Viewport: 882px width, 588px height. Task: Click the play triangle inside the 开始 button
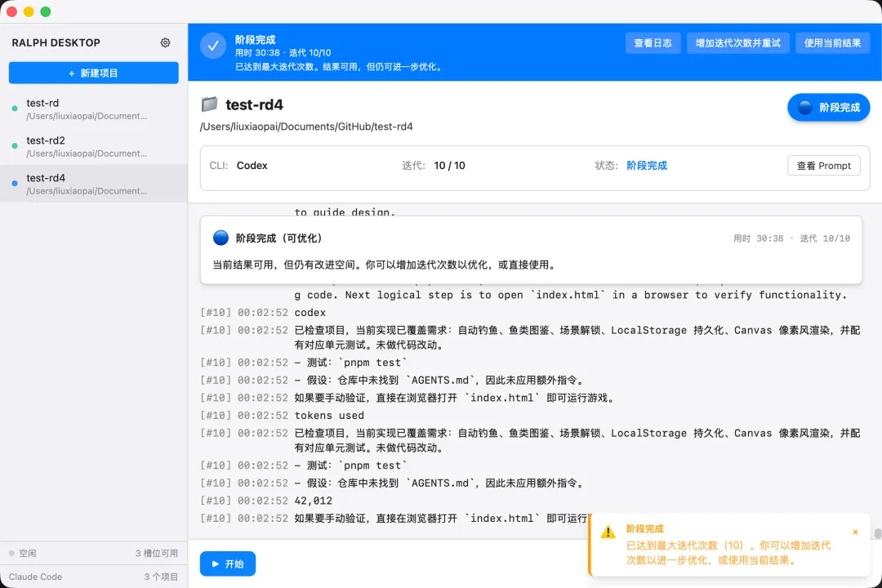[x=216, y=563]
